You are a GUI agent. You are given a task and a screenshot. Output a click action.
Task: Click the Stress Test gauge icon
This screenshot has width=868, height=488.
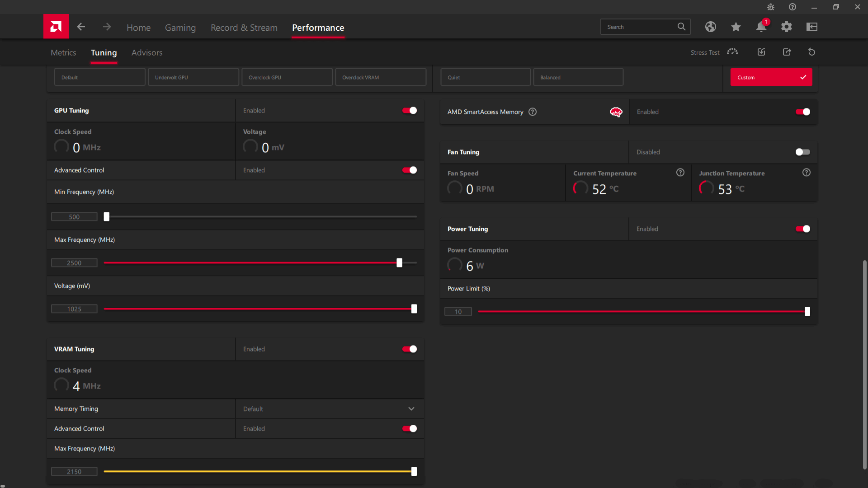pyautogui.click(x=732, y=52)
